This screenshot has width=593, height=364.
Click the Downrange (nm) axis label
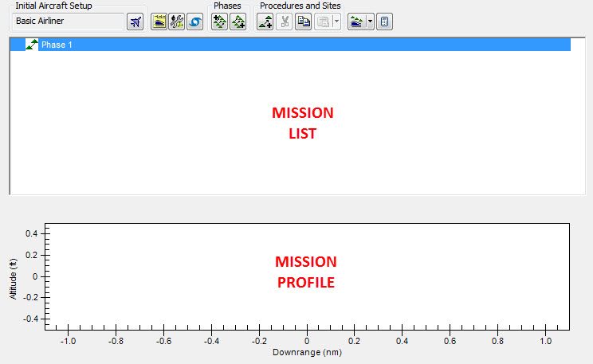tap(306, 351)
